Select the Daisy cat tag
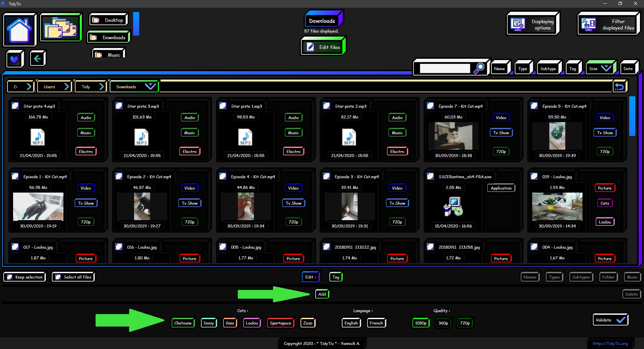 pyautogui.click(x=209, y=323)
